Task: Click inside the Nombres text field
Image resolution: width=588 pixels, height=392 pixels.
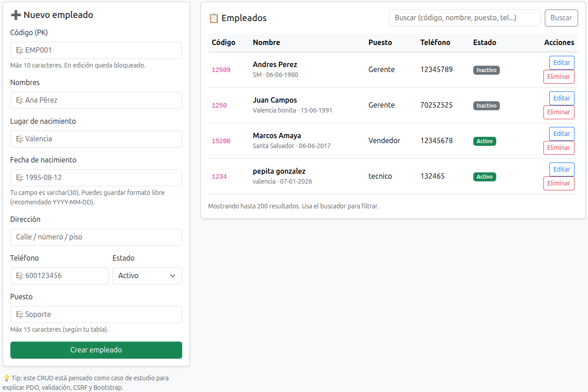Action: tap(96, 100)
